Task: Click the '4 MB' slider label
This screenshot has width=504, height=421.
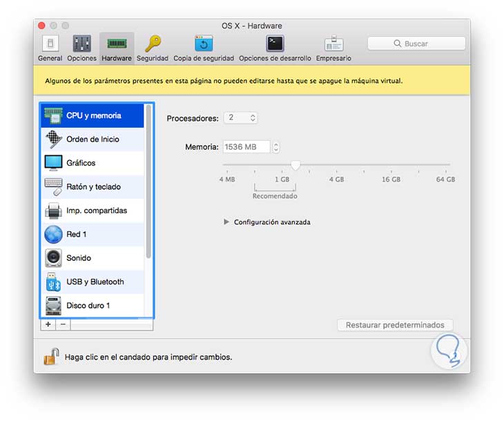Action: coord(227,179)
